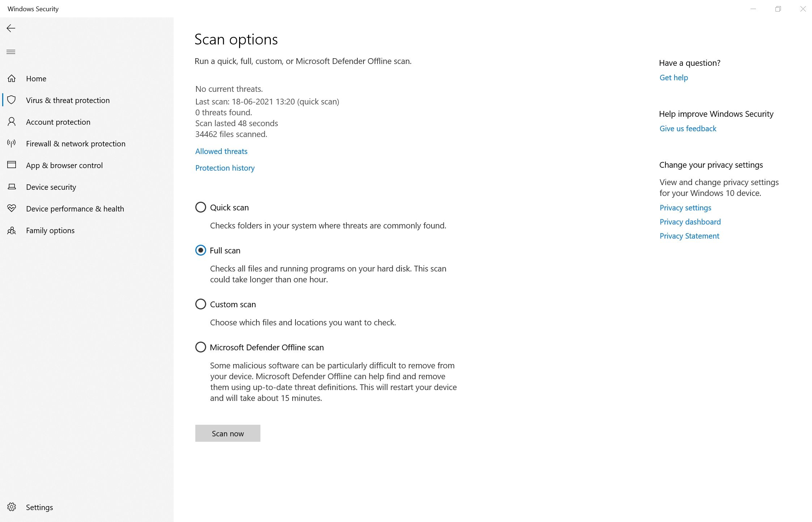Open the Settings gear icon
Viewport: 812px width, 522px height.
(x=12, y=507)
